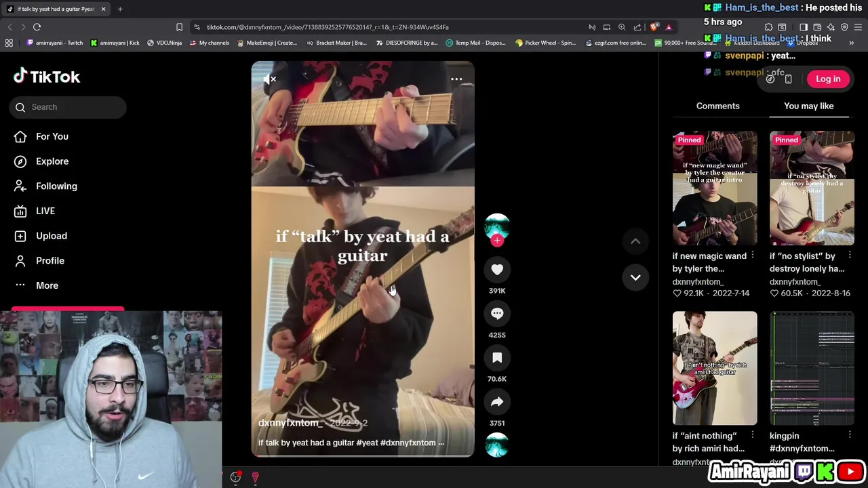Open the Brave Wallet icon
Viewport: 868px width, 488px height.
coord(817,27)
